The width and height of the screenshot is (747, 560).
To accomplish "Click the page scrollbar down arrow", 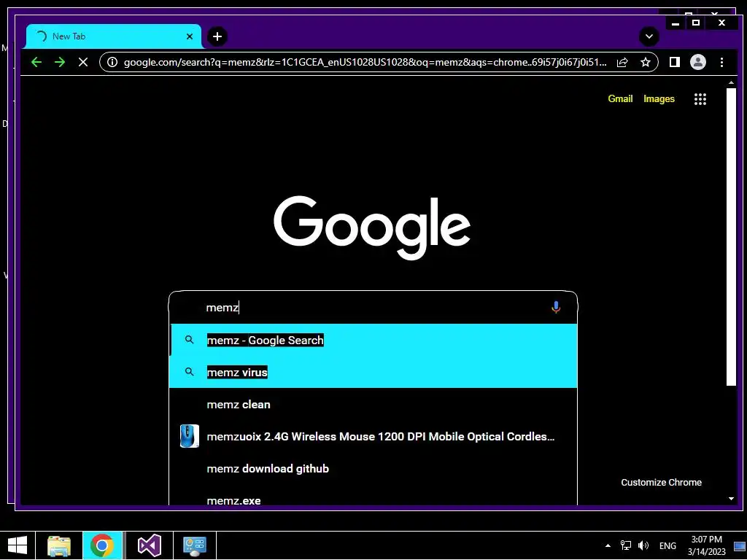I will click(x=731, y=499).
